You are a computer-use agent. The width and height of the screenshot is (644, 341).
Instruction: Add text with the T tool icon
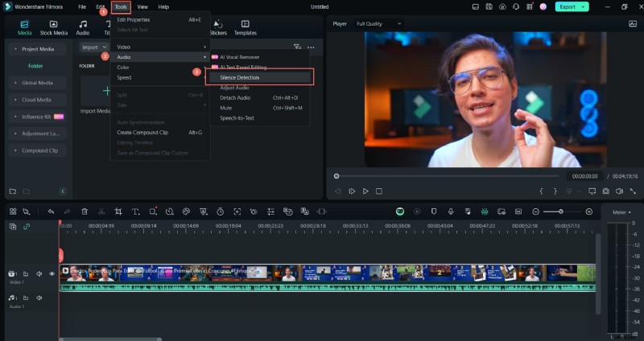click(135, 212)
